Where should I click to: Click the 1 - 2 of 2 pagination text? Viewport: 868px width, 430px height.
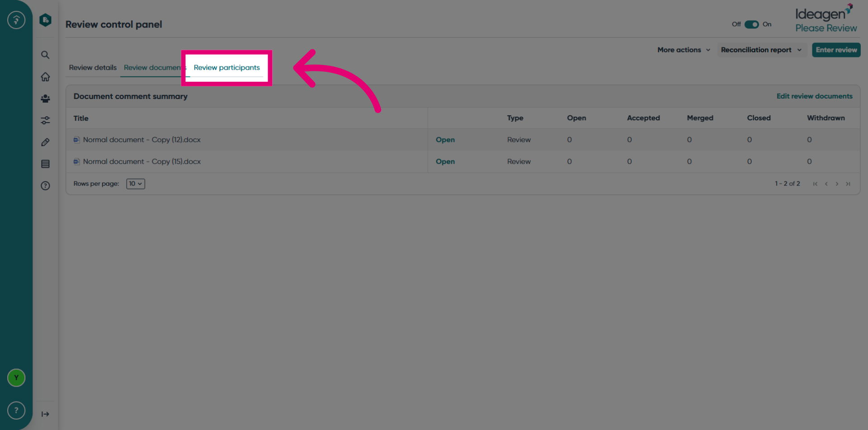[x=787, y=184]
